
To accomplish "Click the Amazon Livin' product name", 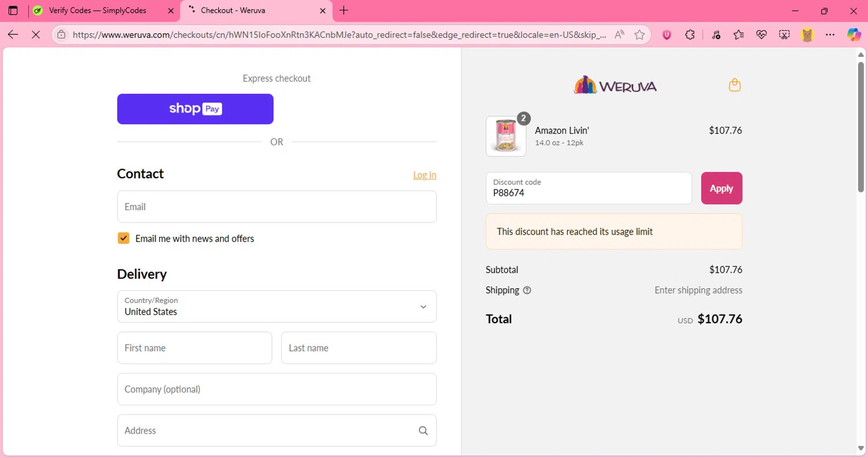I will click(x=562, y=131).
